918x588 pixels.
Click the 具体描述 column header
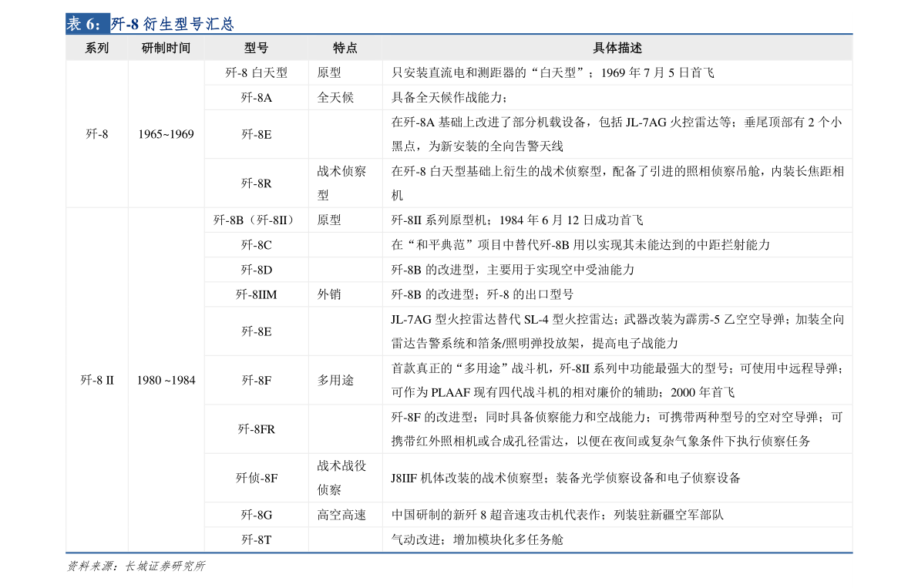point(617,48)
